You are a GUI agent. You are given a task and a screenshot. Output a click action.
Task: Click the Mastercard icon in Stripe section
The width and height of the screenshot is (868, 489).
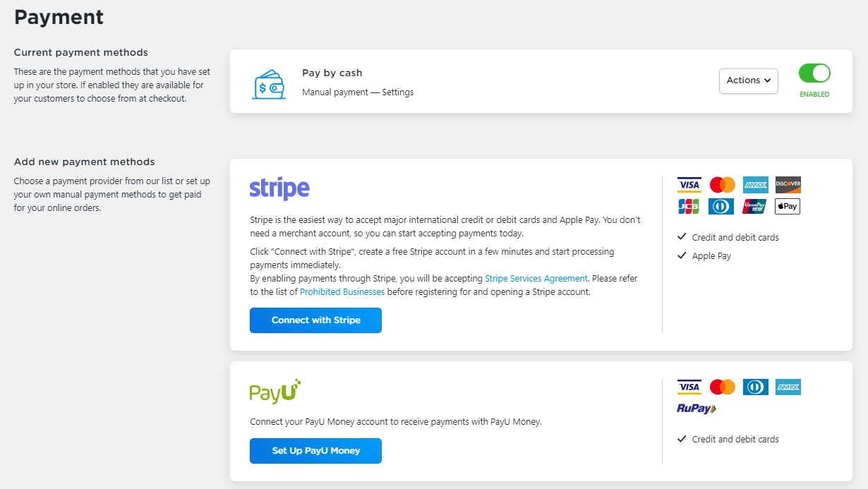point(722,185)
